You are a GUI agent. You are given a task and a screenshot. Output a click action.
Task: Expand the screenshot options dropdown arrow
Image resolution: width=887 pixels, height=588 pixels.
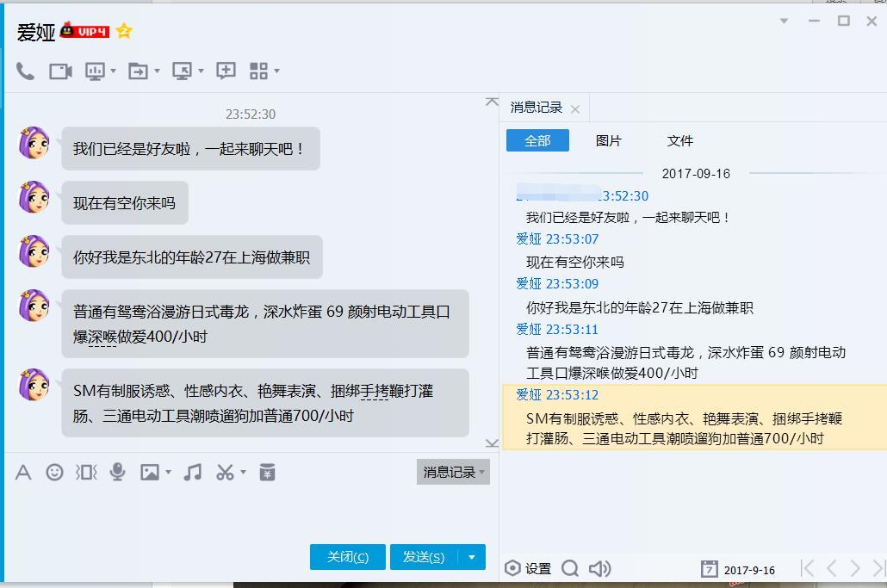(x=243, y=472)
